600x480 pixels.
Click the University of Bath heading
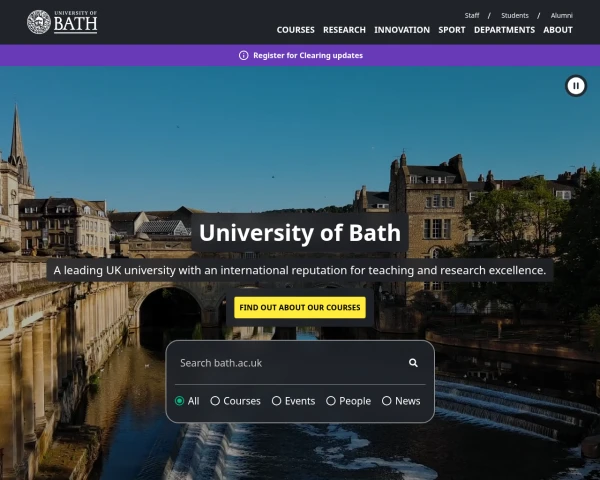click(x=300, y=232)
